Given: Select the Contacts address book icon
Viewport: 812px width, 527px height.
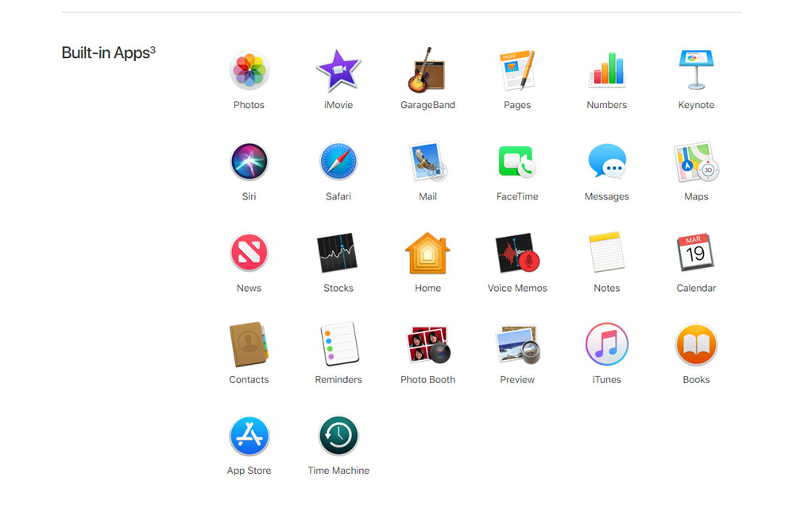Looking at the screenshot, I should (249, 344).
